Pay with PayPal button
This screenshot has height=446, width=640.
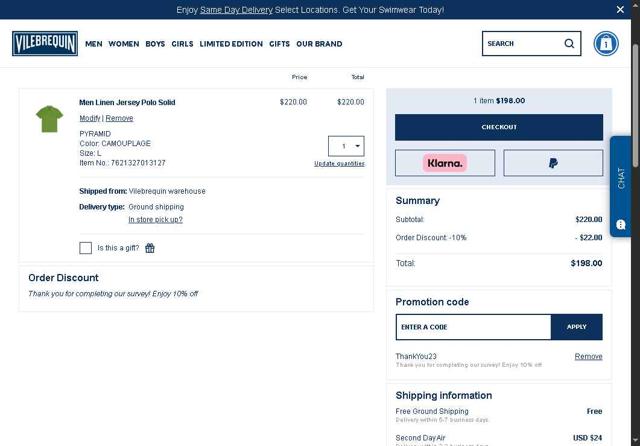tap(553, 163)
